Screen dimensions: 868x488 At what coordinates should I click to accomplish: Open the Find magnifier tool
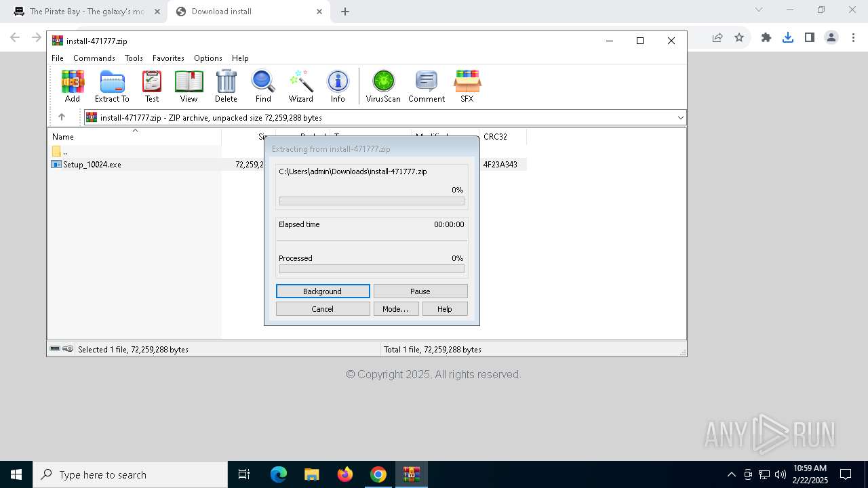[263, 86]
